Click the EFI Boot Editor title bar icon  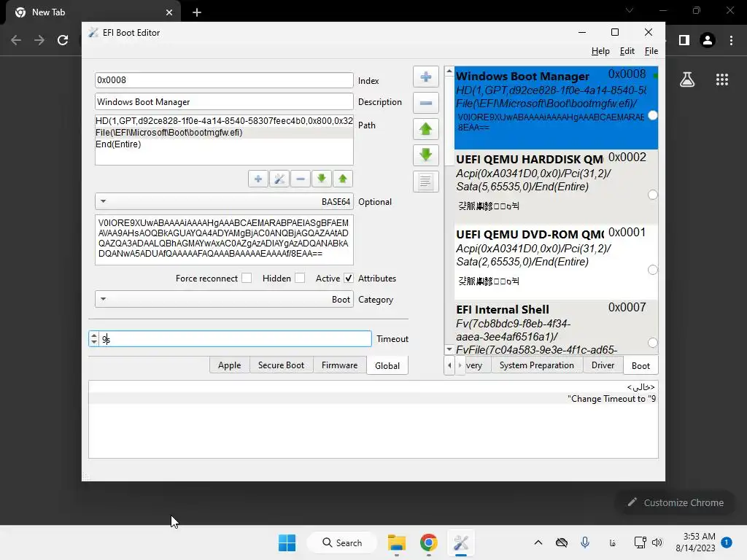pos(93,33)
